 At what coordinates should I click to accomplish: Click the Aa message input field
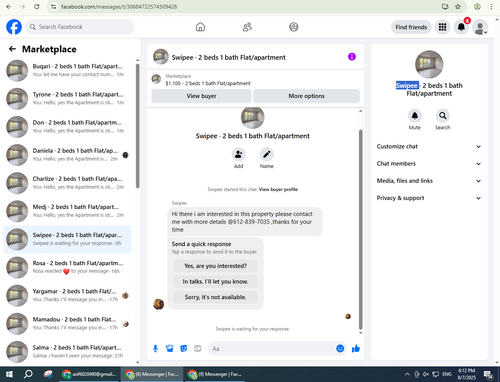pos(272,349)
